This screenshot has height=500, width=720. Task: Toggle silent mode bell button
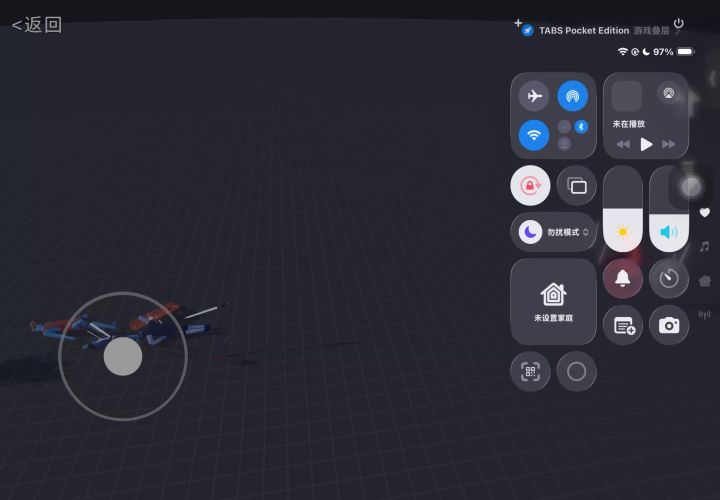[623, 279]
